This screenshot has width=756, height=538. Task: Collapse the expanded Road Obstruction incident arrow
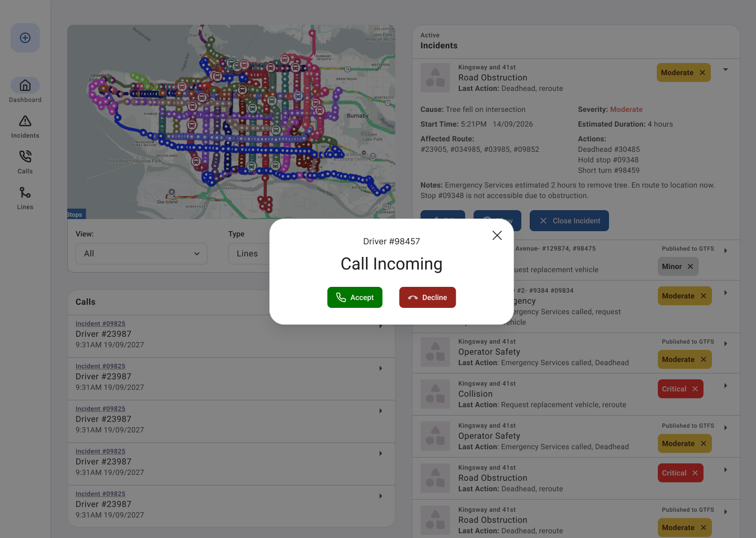726,69
